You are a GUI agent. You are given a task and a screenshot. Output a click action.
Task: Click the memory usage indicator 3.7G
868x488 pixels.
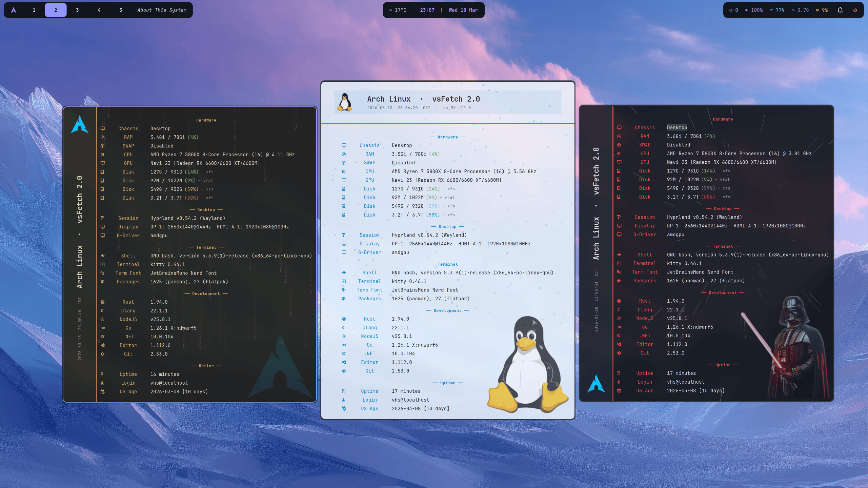pos(800,10)
